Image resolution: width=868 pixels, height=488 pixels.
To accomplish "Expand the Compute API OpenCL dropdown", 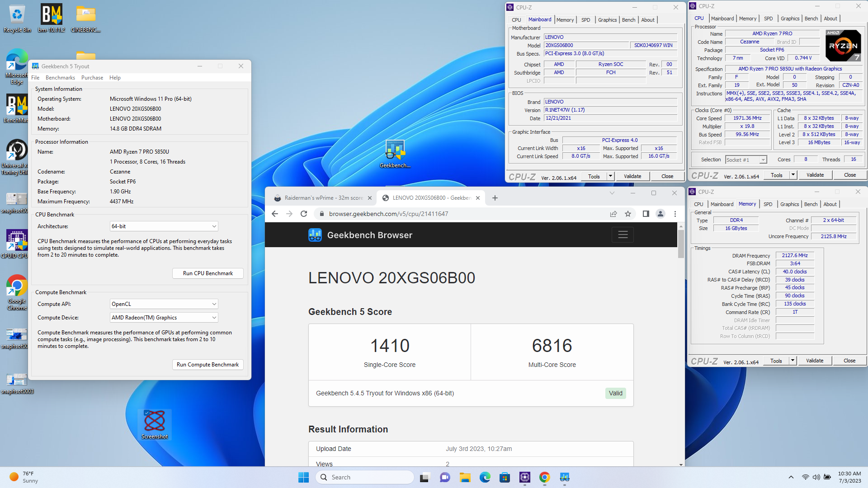I will pos(164,304).
